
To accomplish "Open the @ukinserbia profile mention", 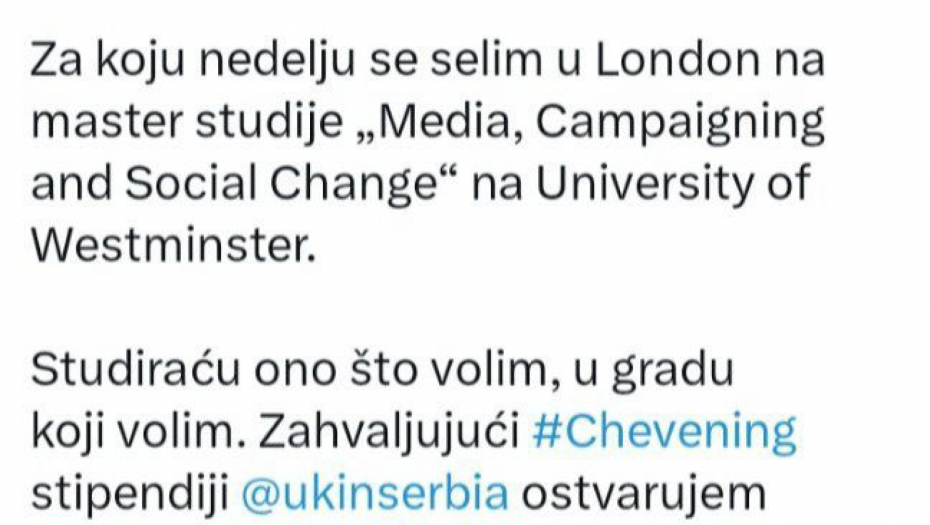I will point(373,492).
